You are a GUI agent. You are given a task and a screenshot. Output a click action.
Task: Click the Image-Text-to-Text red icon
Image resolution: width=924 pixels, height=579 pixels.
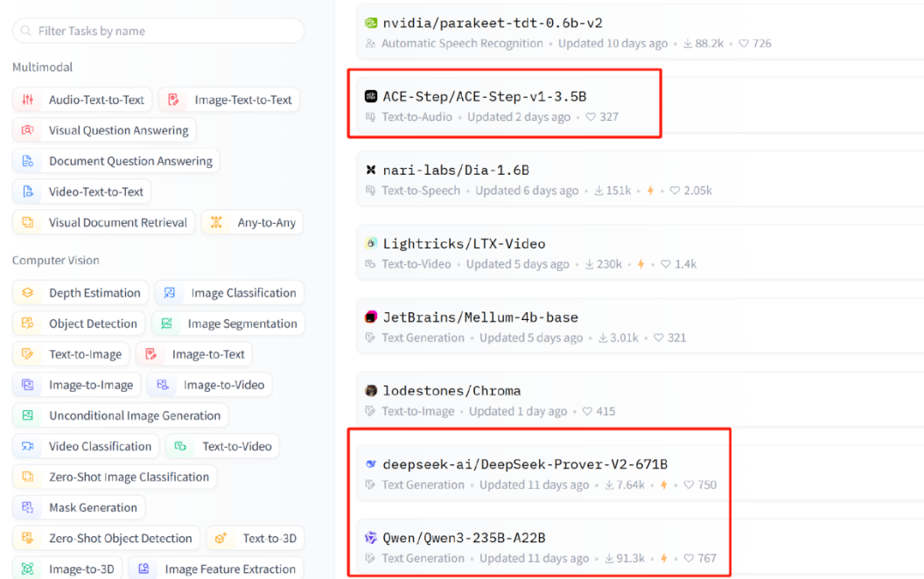[173, 100]
